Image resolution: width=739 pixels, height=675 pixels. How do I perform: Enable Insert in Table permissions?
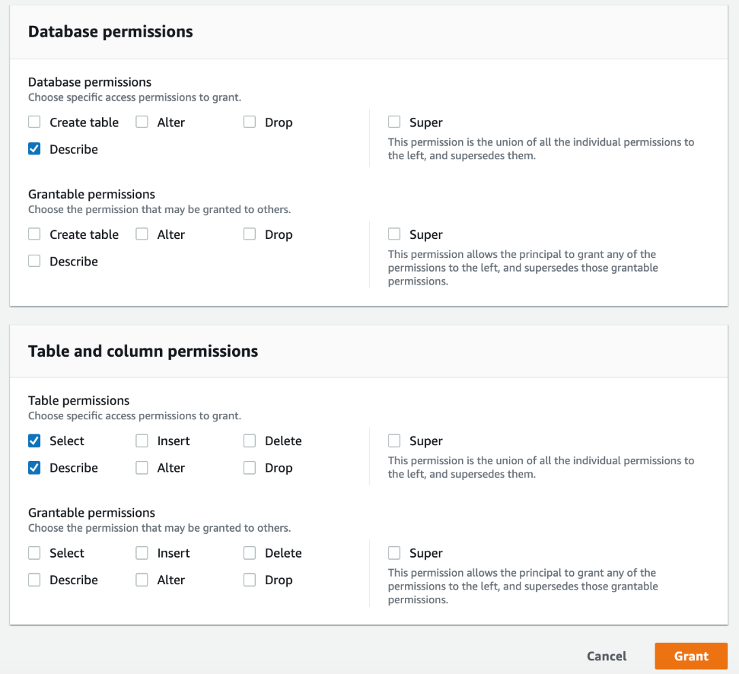pyautogui.click(x=142, y=441)
